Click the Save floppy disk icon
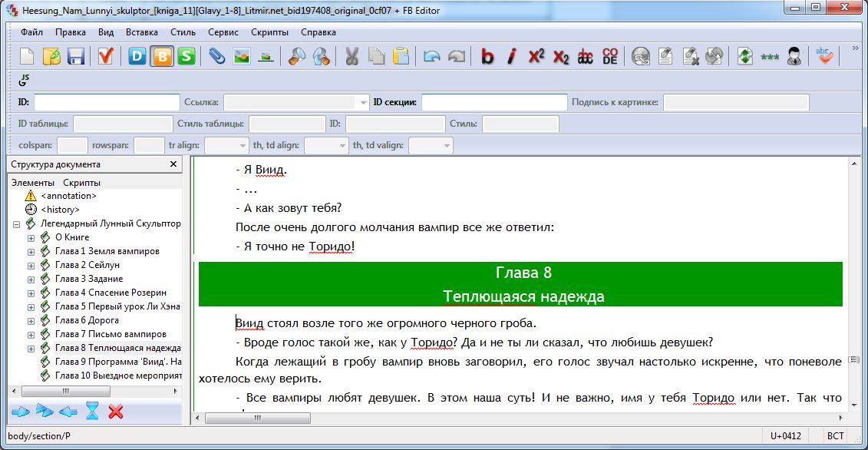Screen dimensions: 868x450 click(75, 56)
